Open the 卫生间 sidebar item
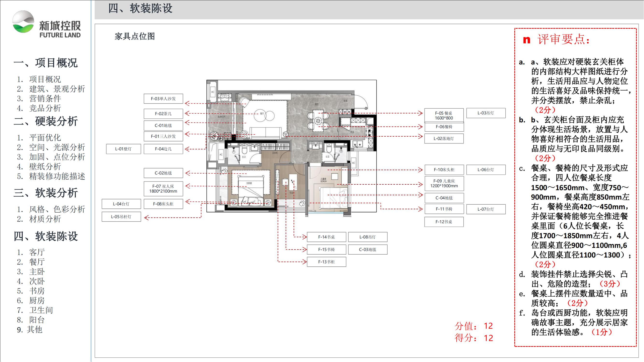The width and height of the screenshot is (644, 362). pyautogui.click(x=41, y=310)
